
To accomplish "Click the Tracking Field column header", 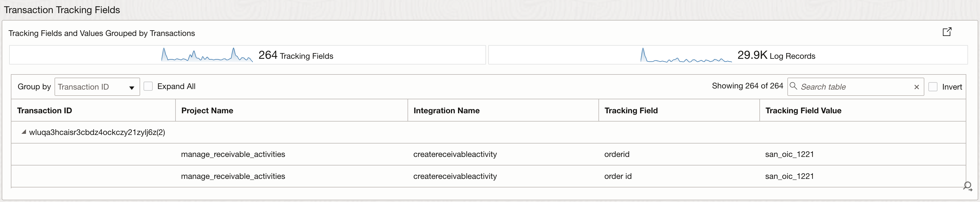I will pyautogui.click(x=631, y=111).
